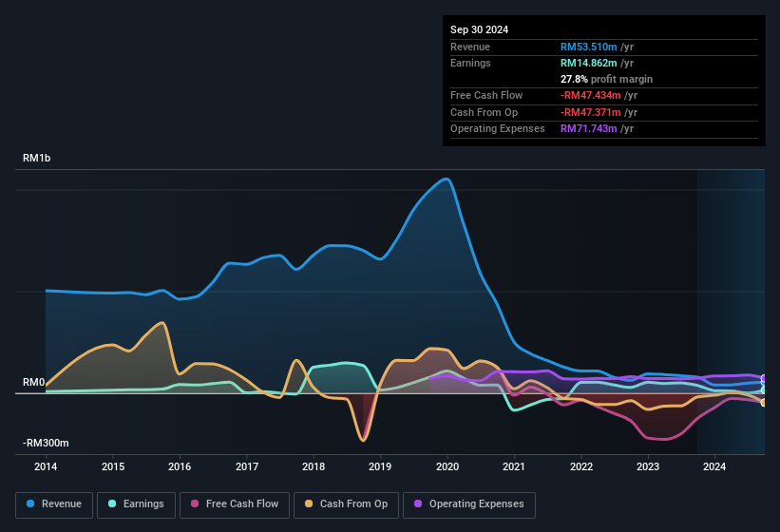
Task: Click the 2021 x-axis year label
Action: (514, 466)
